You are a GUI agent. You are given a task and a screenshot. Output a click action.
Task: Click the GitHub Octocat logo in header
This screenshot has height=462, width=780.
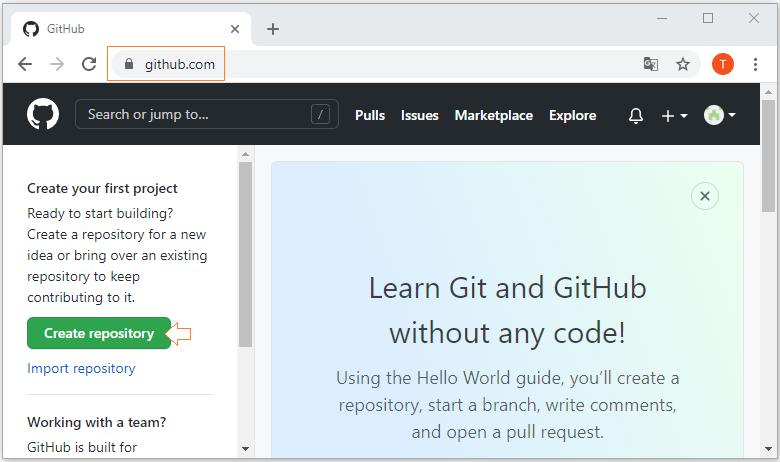coord(43,114)
